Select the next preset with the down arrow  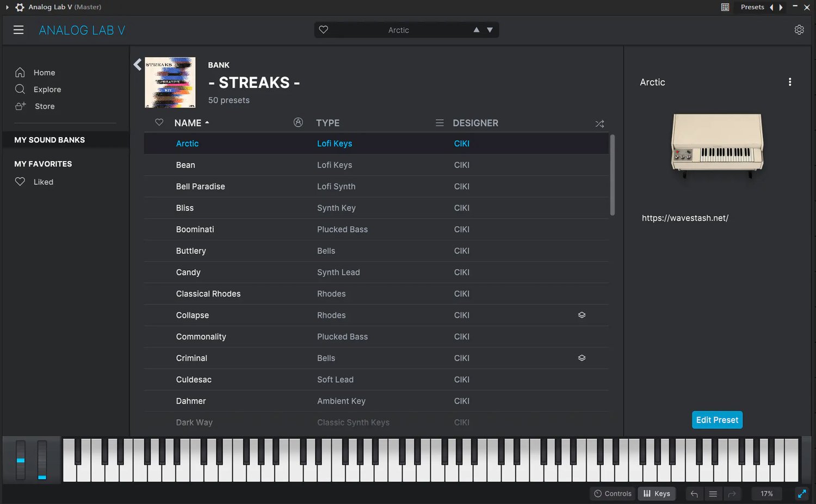click(x=490, y=30)
